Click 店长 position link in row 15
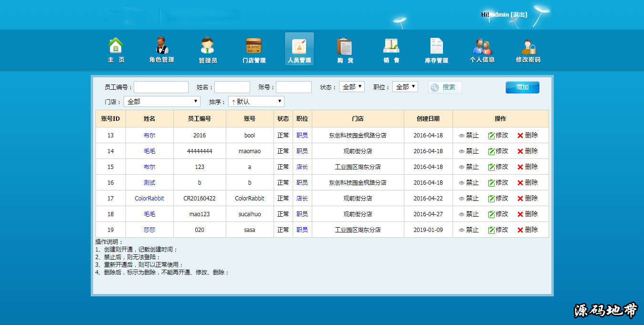This screenshot has height=325, width=644. pos(302,167)
